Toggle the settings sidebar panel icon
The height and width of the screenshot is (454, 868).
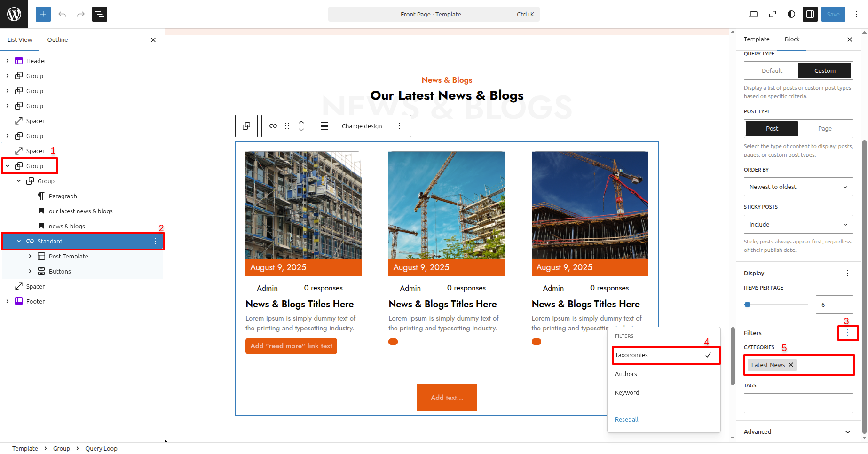(810, 14)
